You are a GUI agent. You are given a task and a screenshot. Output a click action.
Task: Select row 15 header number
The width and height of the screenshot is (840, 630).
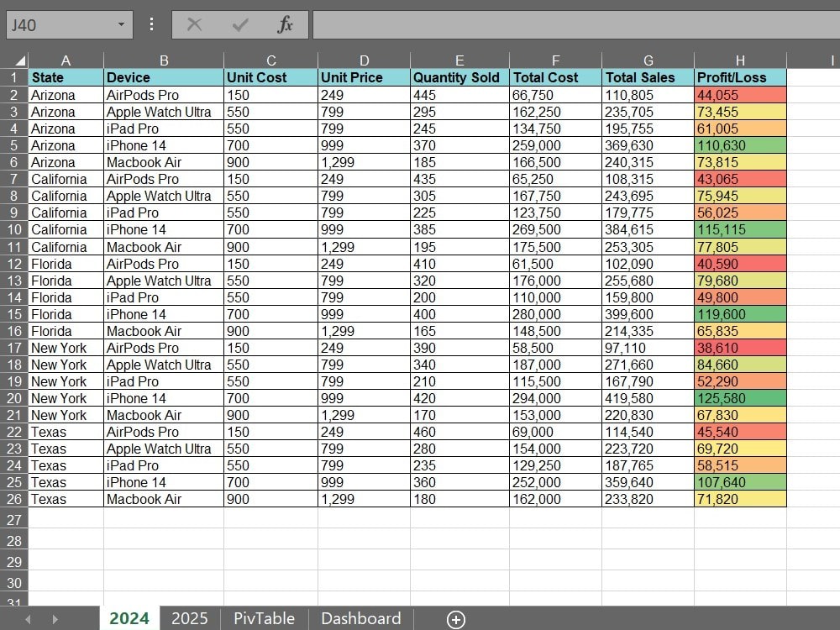[14, 314]
